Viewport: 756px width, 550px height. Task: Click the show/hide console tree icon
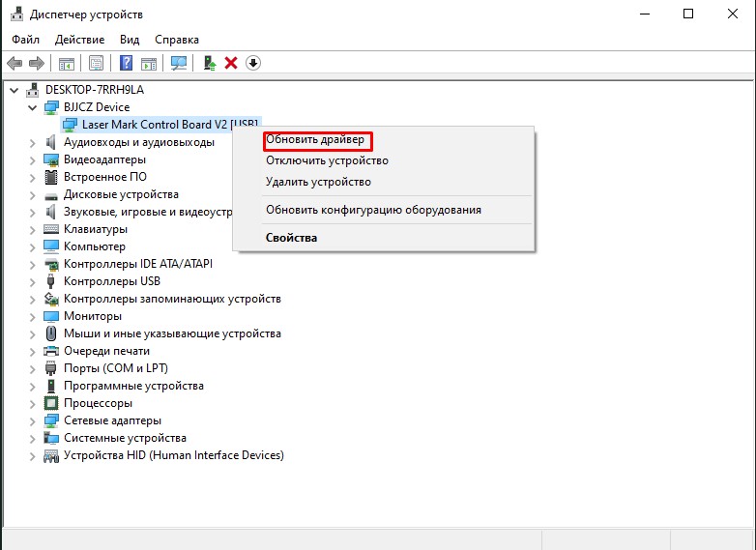pos(67,64)
